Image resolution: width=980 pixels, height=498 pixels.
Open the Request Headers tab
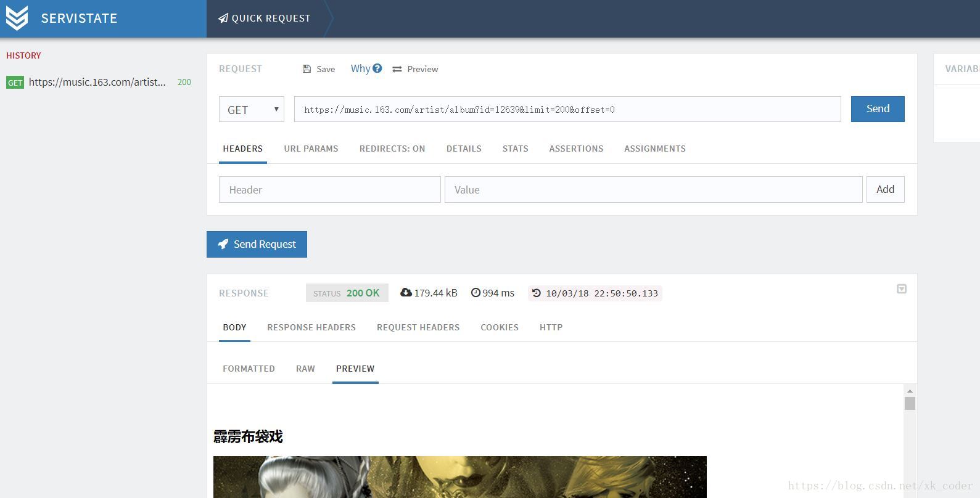pyautogui.click(x=418, y=327)
